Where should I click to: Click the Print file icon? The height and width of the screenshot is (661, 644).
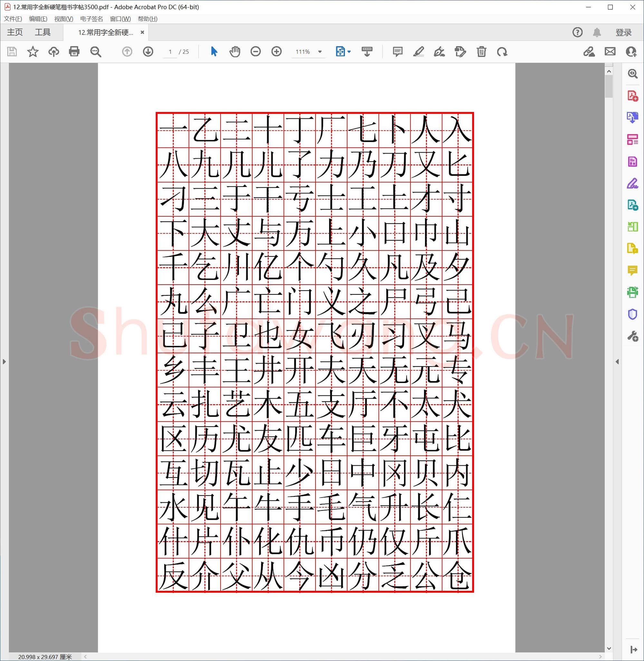coord(74,51)
